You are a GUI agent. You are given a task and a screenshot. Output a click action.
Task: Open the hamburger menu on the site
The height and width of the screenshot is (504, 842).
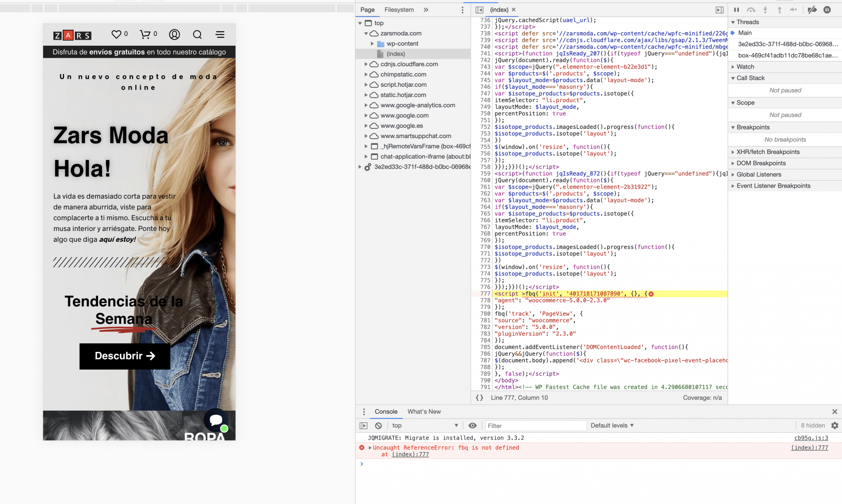220,35
